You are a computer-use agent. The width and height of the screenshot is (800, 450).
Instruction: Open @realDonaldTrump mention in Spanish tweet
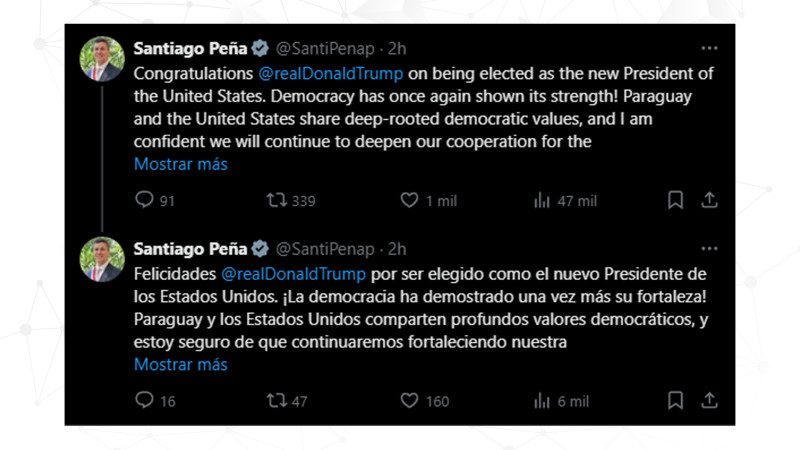click(293, 273)
